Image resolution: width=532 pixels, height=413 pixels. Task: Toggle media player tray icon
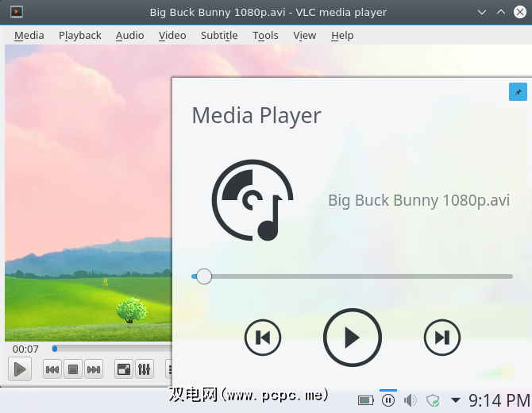(x=387, y=400)
